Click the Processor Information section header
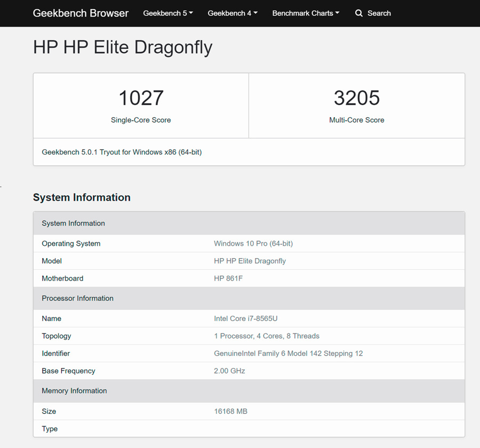480x448 pixels. (249, 298)
